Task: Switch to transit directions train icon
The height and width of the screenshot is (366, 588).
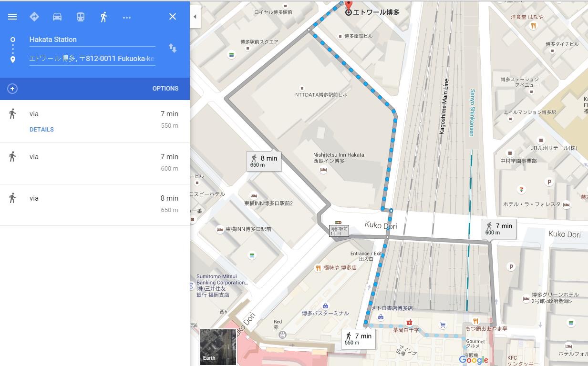Action: click(x=81, y=17)
